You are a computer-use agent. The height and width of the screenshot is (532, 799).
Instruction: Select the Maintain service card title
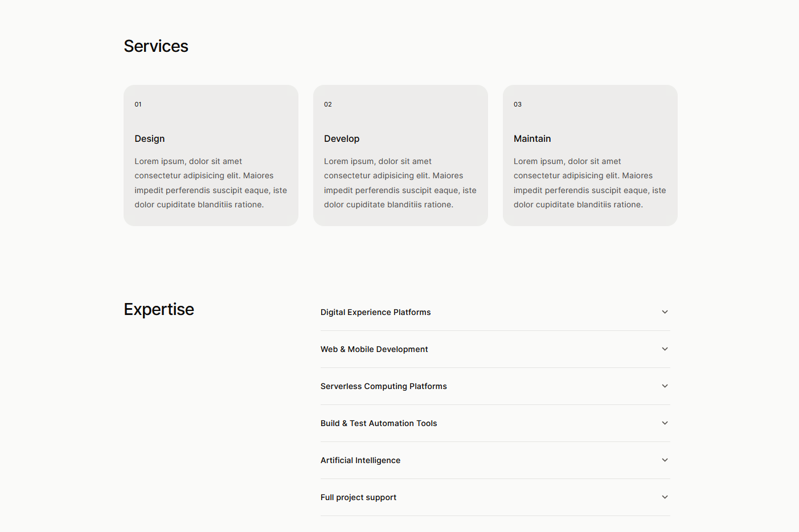[532, 138]
